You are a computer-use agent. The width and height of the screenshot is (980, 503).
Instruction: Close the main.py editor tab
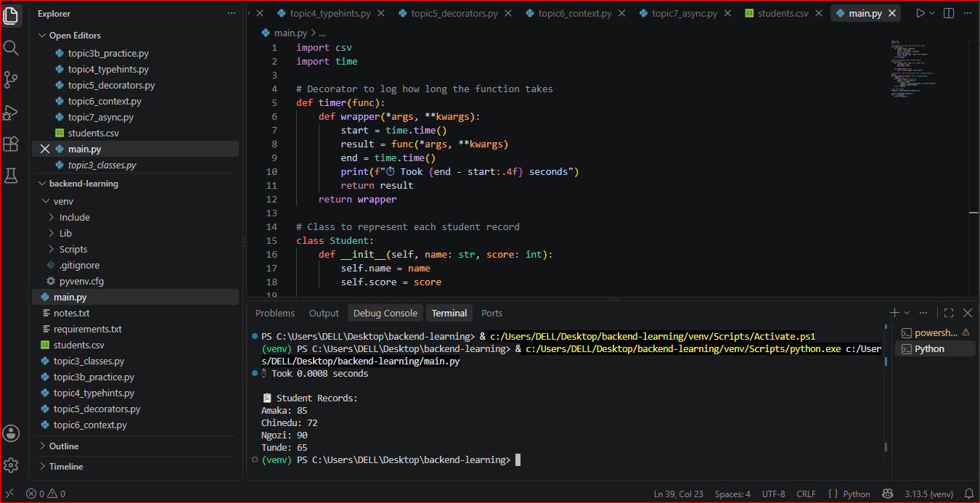(x=893, y=13)
